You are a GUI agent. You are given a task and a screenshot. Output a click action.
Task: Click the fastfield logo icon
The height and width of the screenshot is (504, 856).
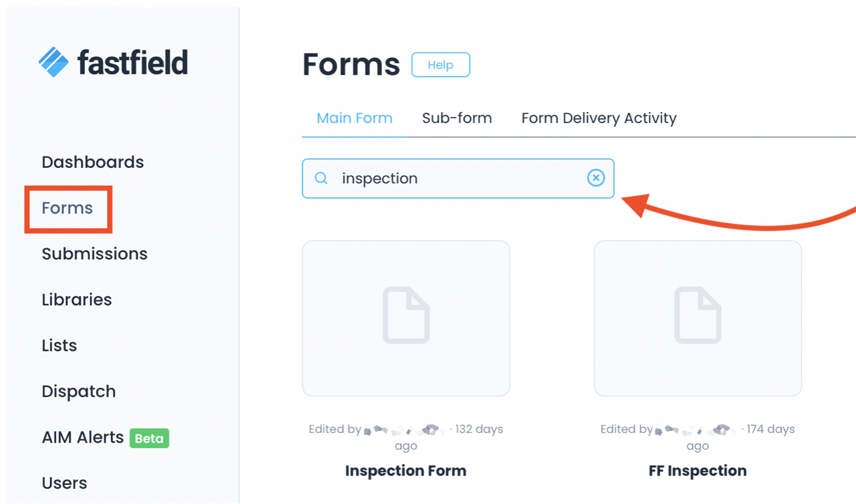(54, 62)
